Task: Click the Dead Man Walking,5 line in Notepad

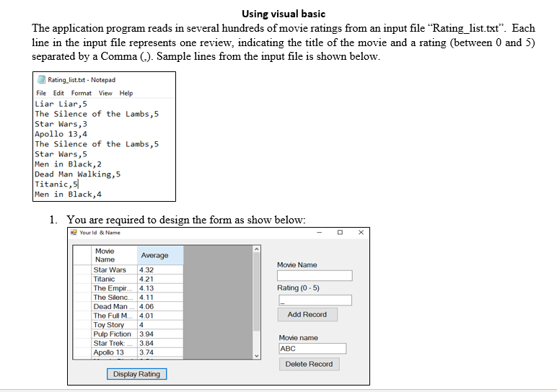Action: coord(77,174)
